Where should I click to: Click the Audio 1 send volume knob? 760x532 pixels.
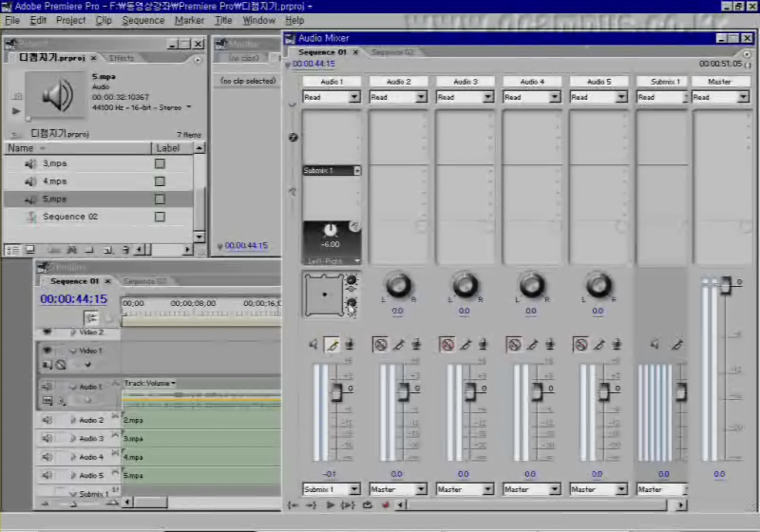pyautogui.click(x=330, y=230)
